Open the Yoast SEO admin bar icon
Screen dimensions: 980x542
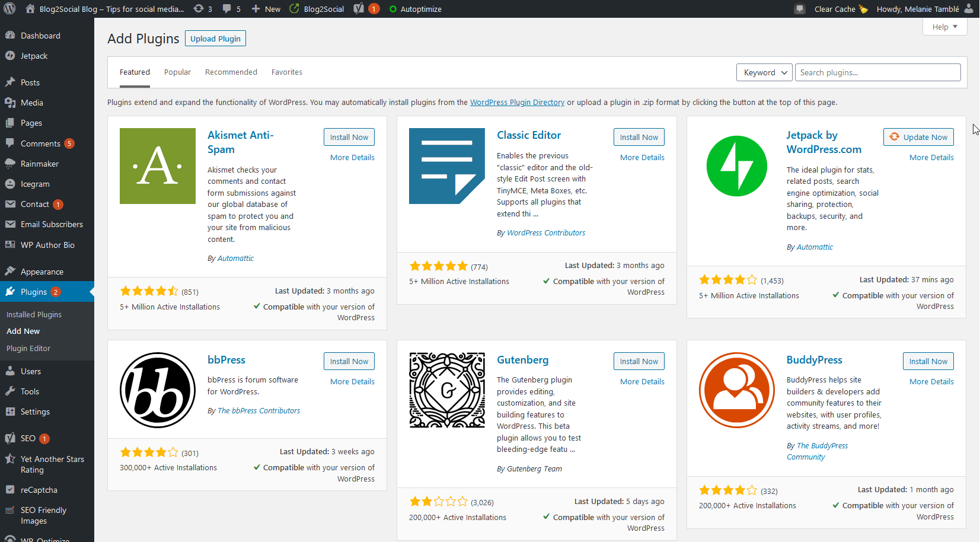[359, 9]
